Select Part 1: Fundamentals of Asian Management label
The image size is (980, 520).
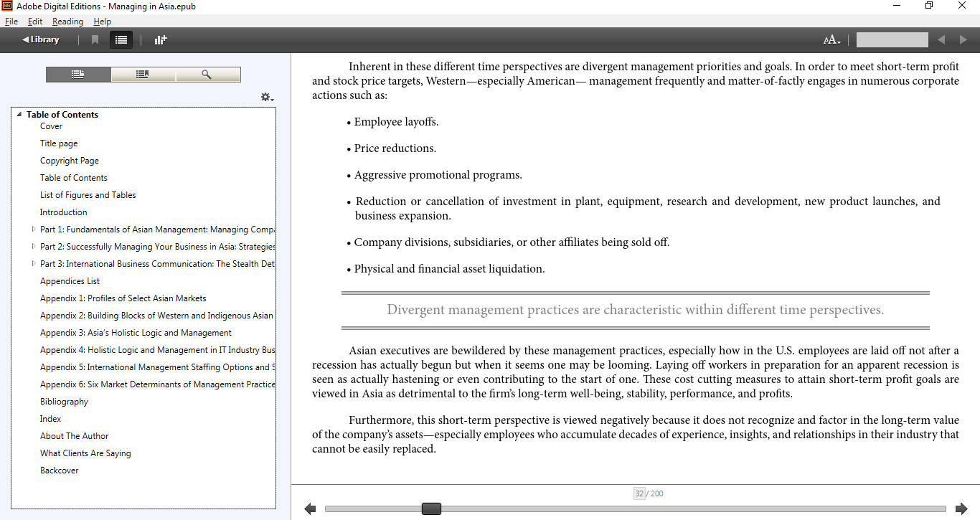[157, 230]
